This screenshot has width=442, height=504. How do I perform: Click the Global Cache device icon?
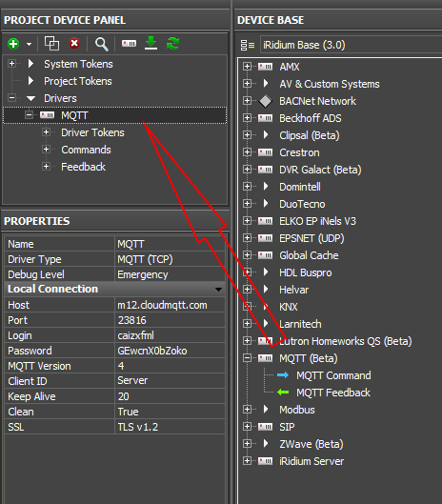point(265,255)
